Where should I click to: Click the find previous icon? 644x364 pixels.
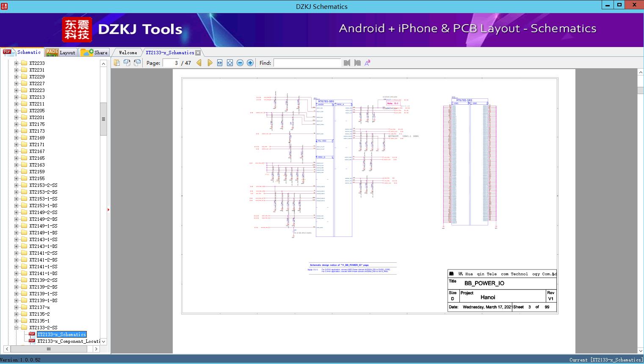pos(347,63)
